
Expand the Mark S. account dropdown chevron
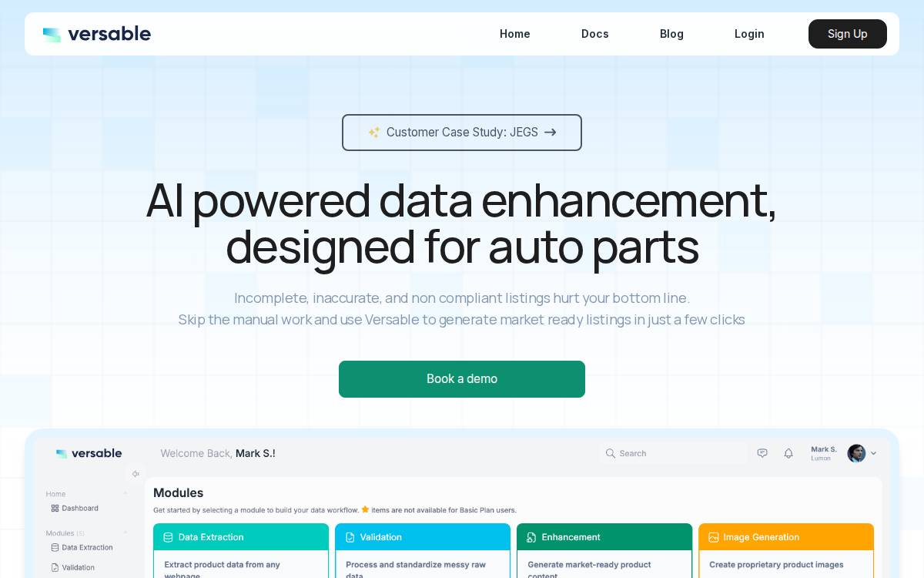(873, 453)
